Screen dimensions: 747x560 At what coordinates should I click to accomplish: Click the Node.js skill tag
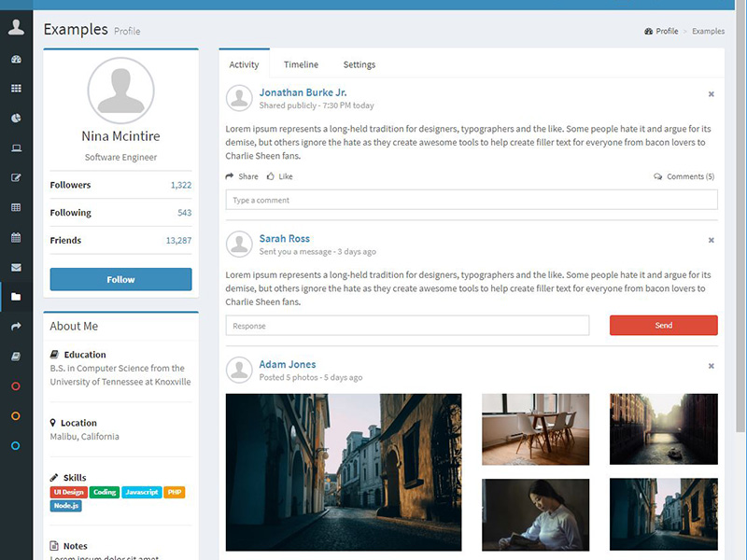pos(65,506)
